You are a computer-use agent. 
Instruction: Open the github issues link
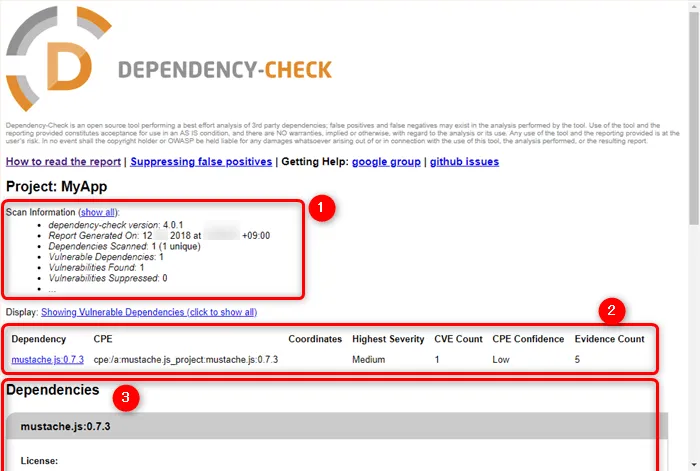coord(464,162)
